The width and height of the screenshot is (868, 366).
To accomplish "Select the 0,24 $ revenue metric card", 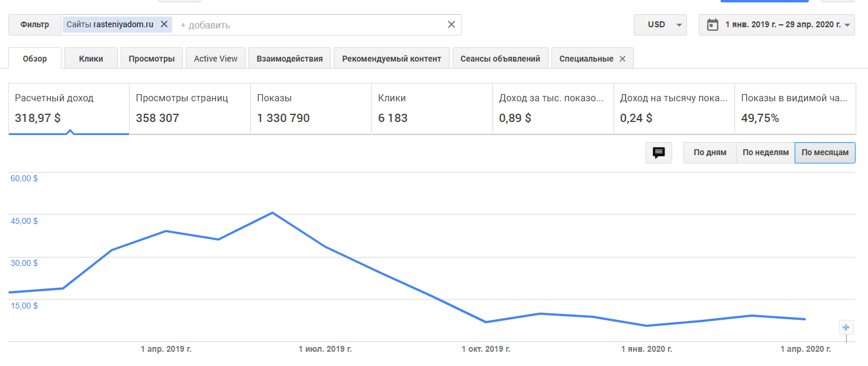I will click(x=674, y=109).
